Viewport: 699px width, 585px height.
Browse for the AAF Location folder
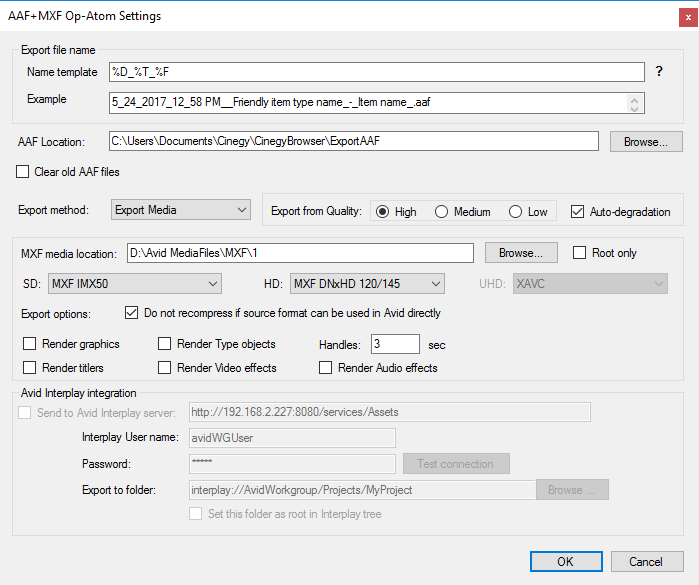646,142
